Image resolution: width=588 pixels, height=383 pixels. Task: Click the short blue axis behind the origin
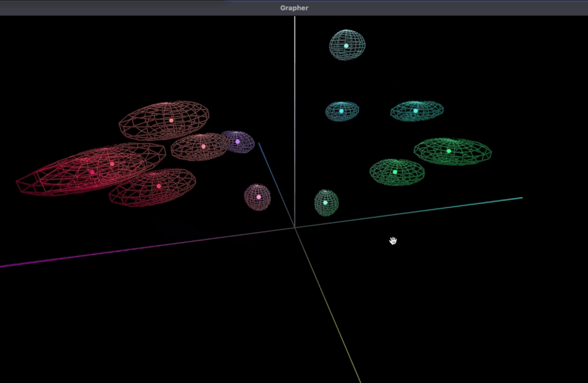coord(273,177)
